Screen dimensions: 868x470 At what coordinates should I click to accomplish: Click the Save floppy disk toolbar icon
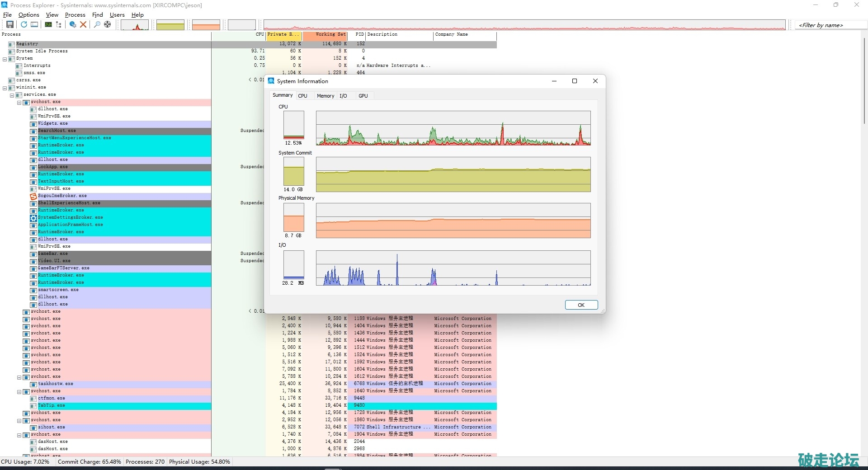click(x=9, y=24)
